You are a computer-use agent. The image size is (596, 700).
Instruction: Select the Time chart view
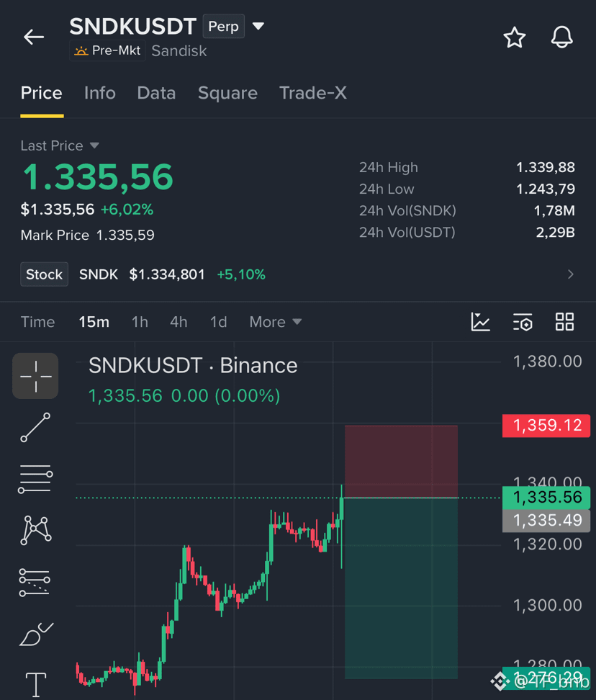pos(38,322)
